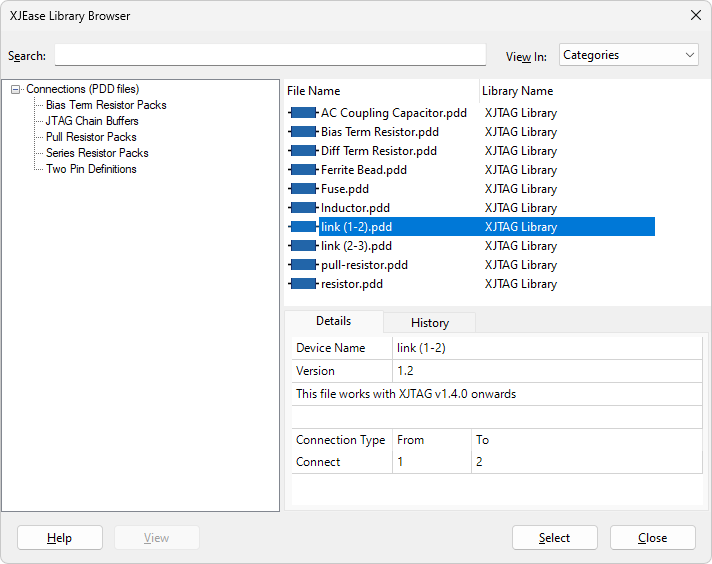Viewport: 712px width, 564px height.
Task: Click the icon next to resistor.pdd
Action: point(303,284)
